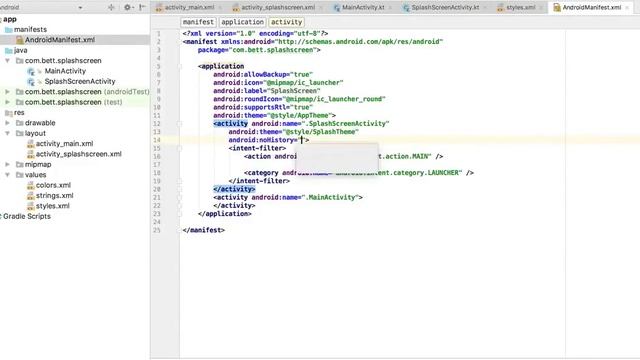Select the layout folder
640x360 pixels.
pyautogui.click(x=36, y=133)
